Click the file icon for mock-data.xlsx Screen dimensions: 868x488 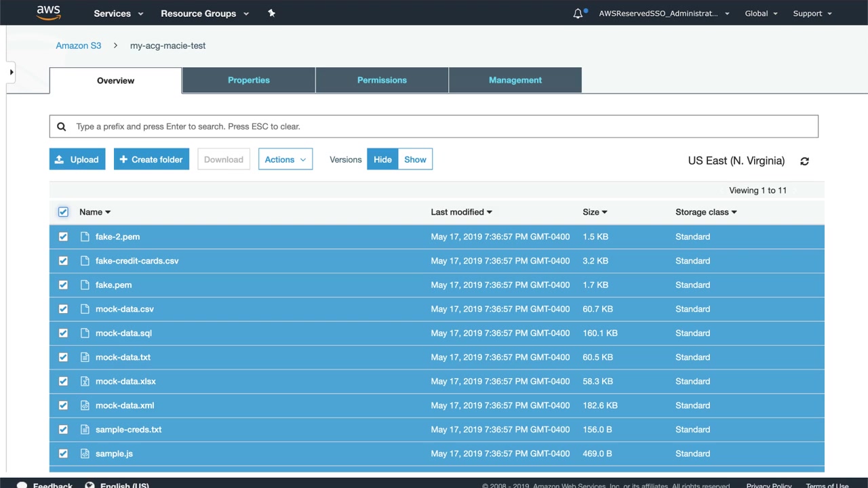coord(85,382)
